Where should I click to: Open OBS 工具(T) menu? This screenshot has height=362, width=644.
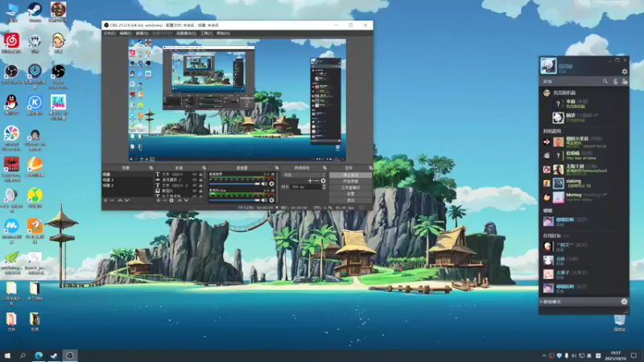tap(206, 33)
